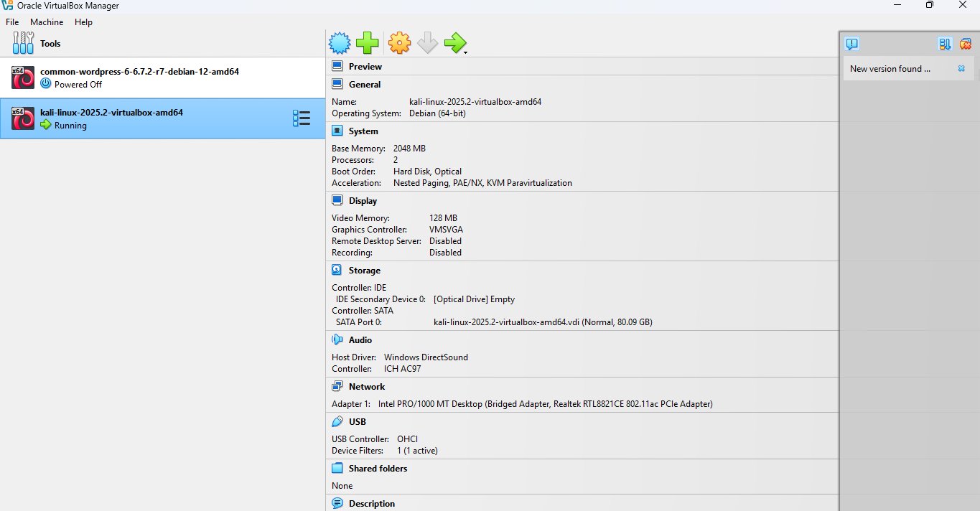The image size is (980, 511).
Task: Dismiss the New version found notification
Action: [x=961, y=69]
